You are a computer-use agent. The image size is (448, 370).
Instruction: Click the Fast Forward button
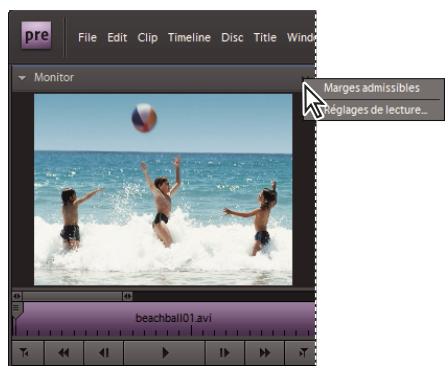point(265,353)
